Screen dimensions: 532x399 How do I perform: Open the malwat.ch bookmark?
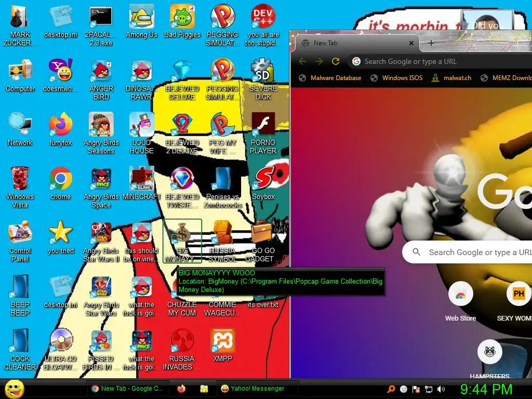pyautogui.click(x=451, y=78)
